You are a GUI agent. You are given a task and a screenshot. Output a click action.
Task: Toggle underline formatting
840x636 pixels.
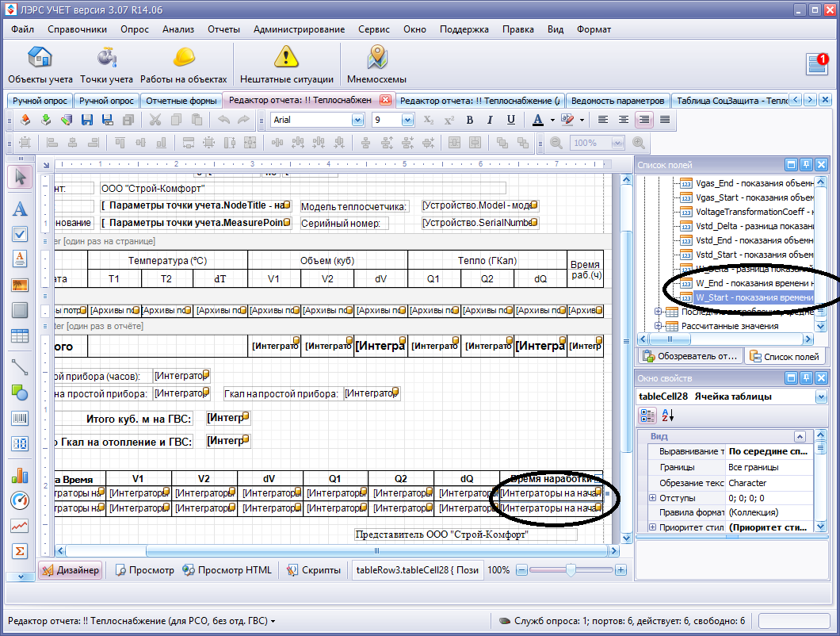click(511, 120)
